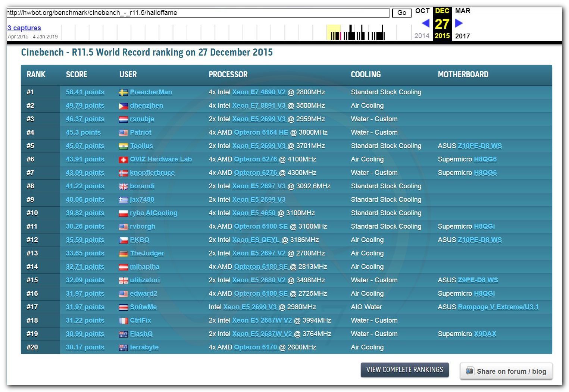The width and height of the screenshot is (569, 392).
Task: Click the Austrian flag beside mihapiha
Action: [x=123, y=267]
